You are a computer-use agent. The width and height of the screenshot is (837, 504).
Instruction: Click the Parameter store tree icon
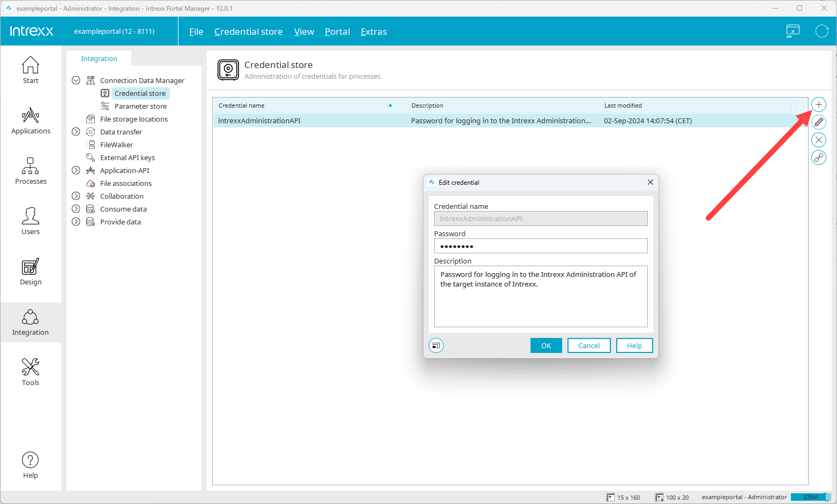click(x=105, y=106)
